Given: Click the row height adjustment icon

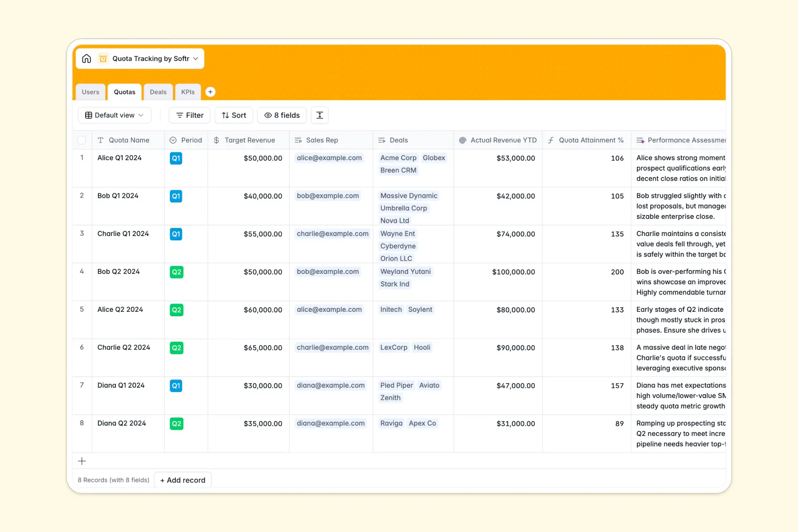Looking at the screenshot, I should pyautogui.click(x=319, y=115).
